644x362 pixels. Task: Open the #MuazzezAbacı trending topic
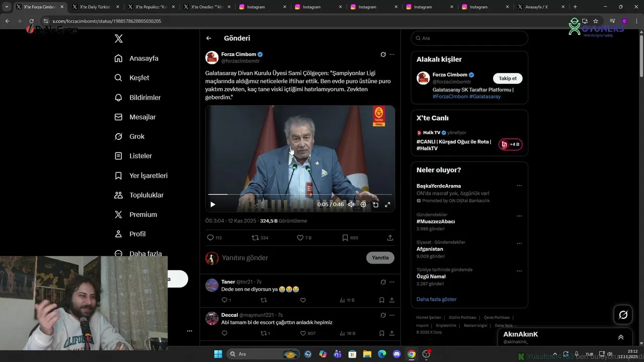(436, 221)
